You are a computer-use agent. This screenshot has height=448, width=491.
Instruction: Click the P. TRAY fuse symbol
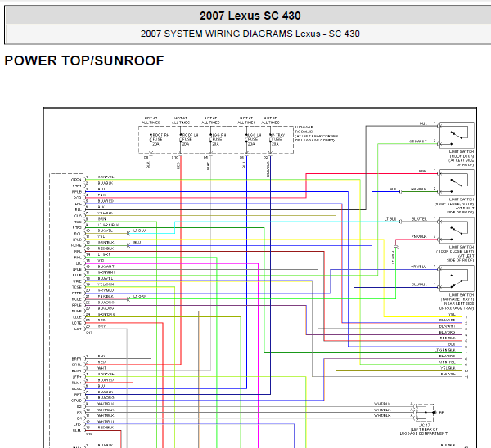271,139
